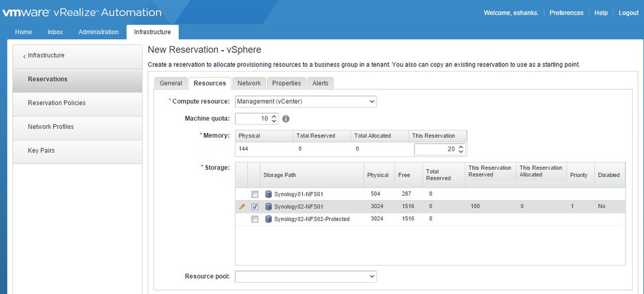Tick the Synology02-NFS02-Protected checkbox
Viewport: 644px width, 294px height.
click(x=255, y=219)
